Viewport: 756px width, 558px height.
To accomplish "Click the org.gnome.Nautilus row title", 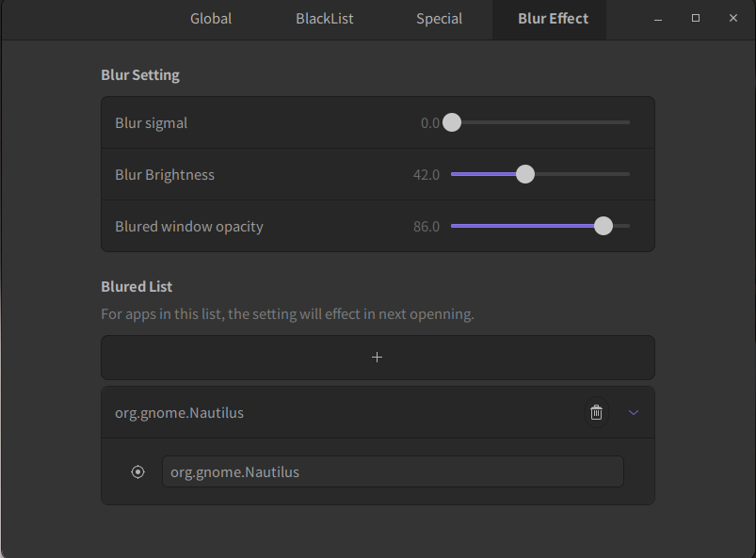I will 180,412.
